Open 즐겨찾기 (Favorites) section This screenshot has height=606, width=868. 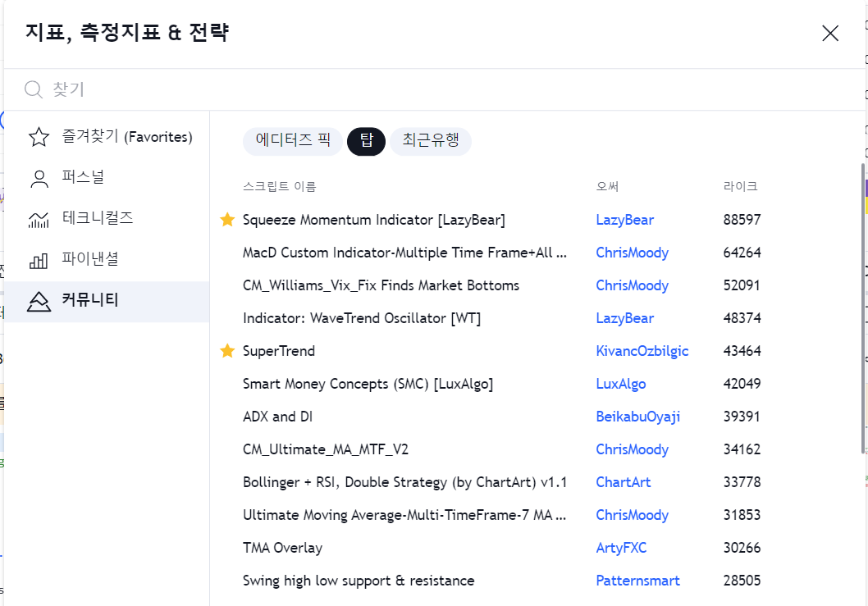click(x=107, y=137)
